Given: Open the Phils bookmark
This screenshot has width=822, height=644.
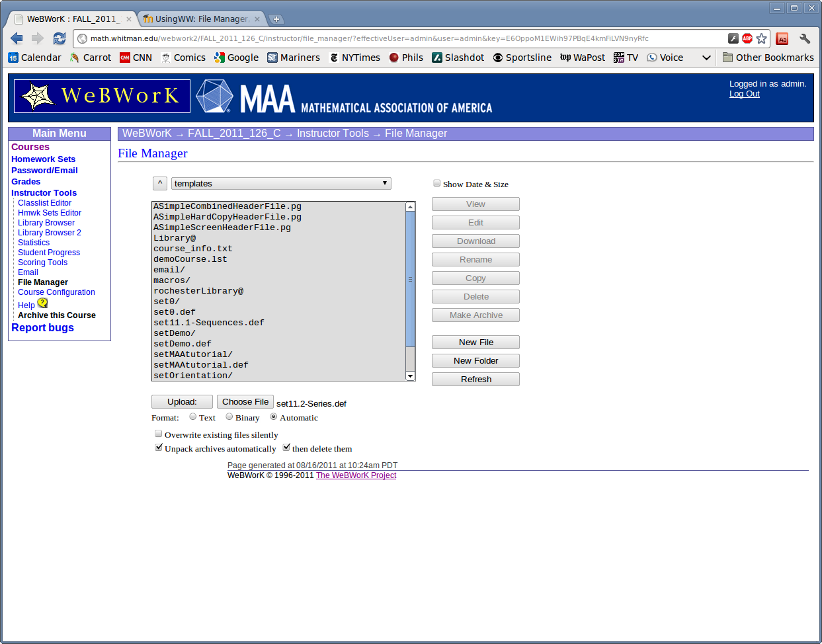Looking at the screenshot, I should pos(406,58).
